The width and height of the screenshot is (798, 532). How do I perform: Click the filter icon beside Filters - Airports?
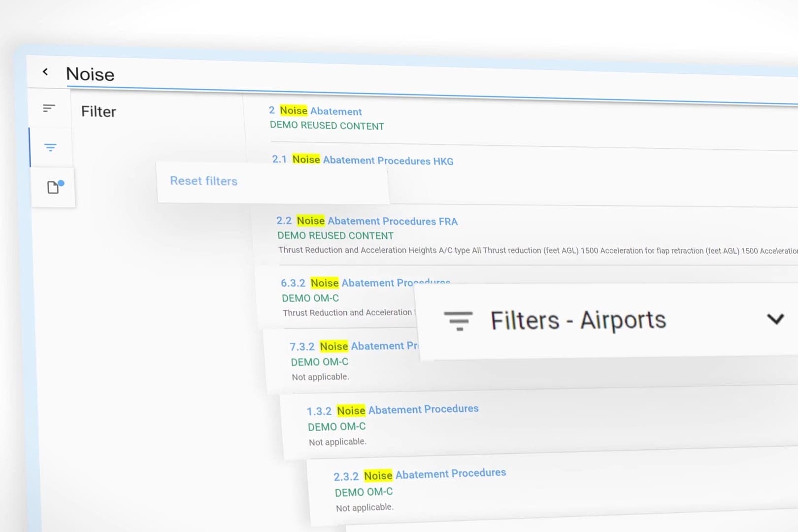(458, 321)
